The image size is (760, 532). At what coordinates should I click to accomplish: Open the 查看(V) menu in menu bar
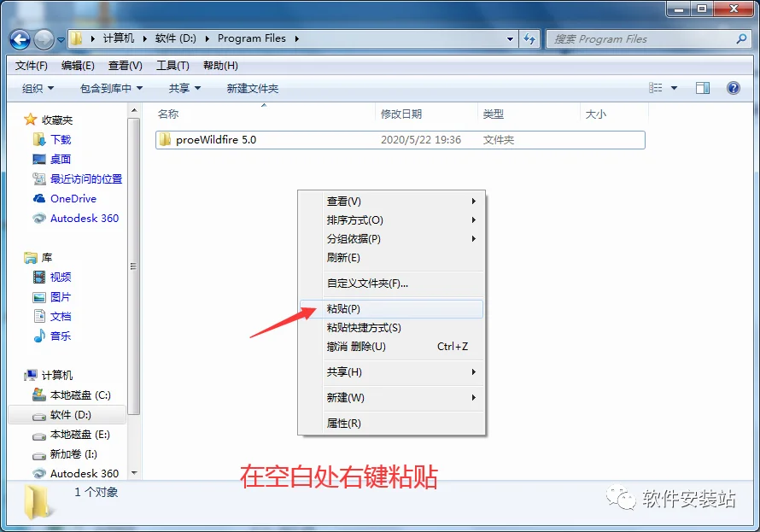pos(125,66)
